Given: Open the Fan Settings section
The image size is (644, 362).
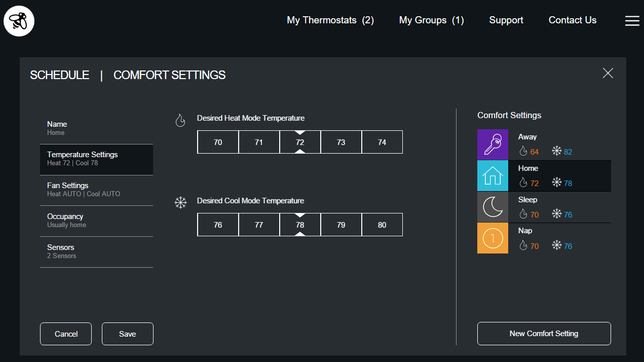Looking at the screenshot, I should (96, 190).
